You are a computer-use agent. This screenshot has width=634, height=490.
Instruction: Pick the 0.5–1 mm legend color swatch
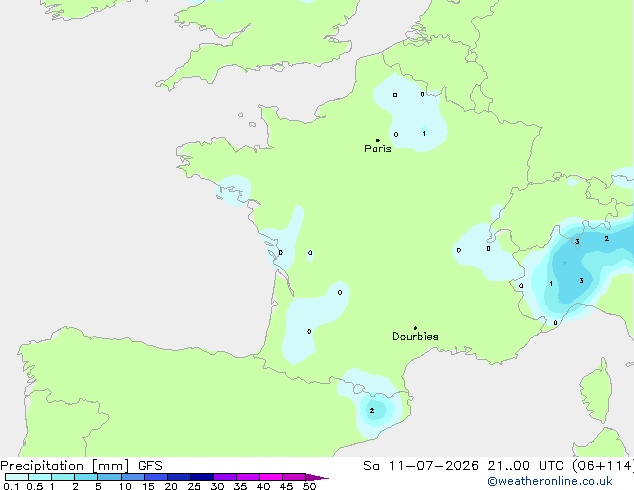pos(40,477)
